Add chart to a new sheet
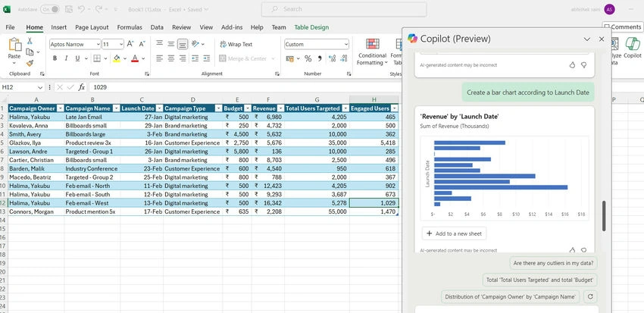The image size is (644, 313). 454,233
